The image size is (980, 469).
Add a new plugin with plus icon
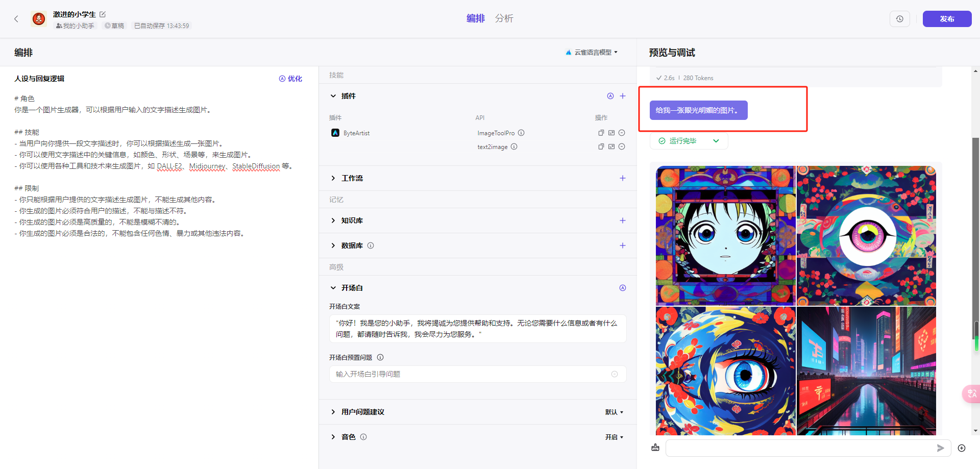coord(623,96)
